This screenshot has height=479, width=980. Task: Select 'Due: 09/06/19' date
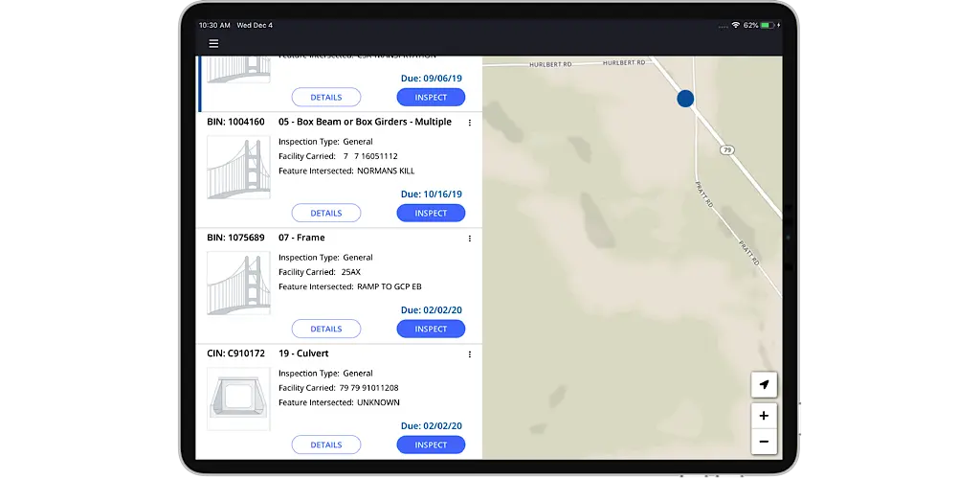click(x=432, y=79)
